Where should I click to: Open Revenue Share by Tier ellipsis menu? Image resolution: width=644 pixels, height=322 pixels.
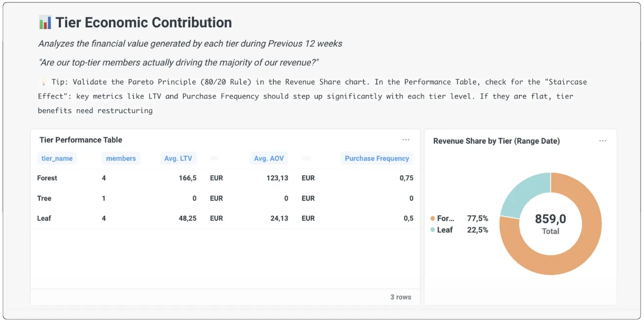tap(603, 141)
